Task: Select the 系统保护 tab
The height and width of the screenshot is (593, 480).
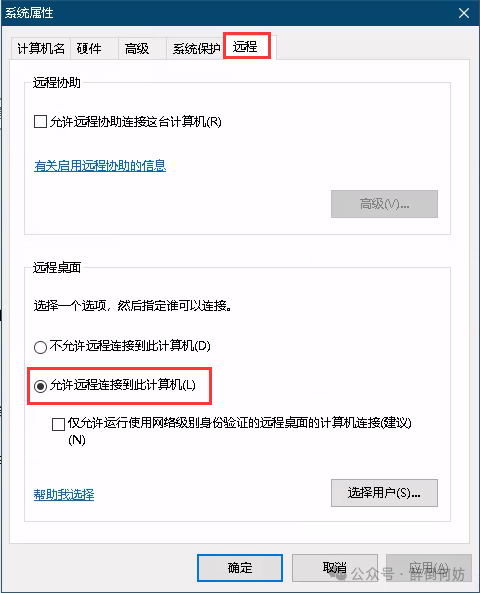Action: (196, 48)
